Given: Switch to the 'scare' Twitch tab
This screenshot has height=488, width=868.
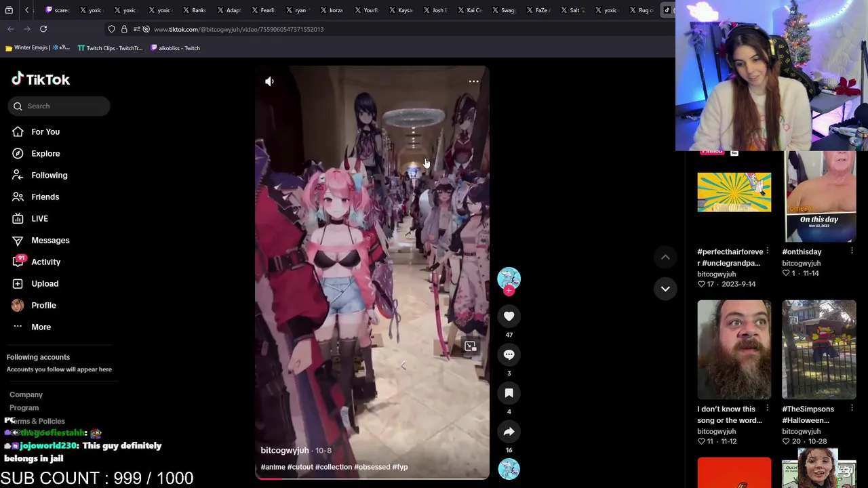Looking at the screenshot, I should coord(58,10).
